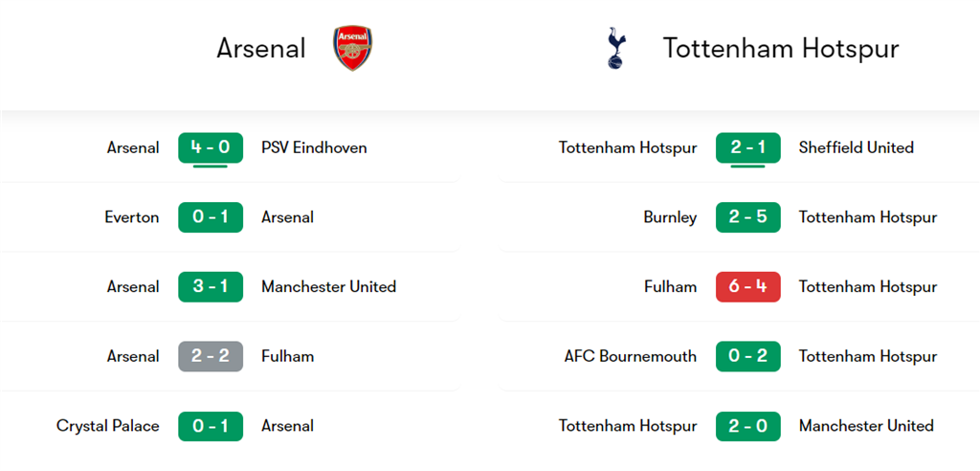Select the Everton team name
This screenshot has height=471, width=980.
pos(132,217)
